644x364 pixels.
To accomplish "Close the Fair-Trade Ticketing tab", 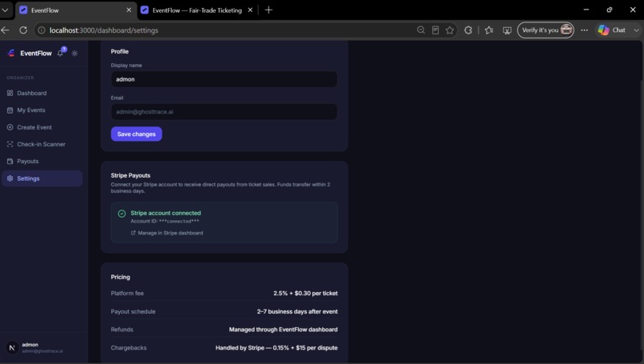I will click(x=250, y=10).
